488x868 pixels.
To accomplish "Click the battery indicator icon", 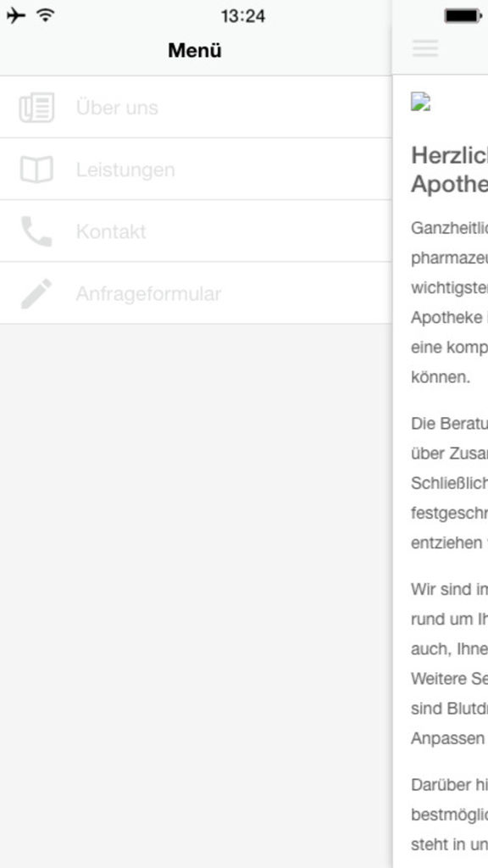I will click(463, 16).
